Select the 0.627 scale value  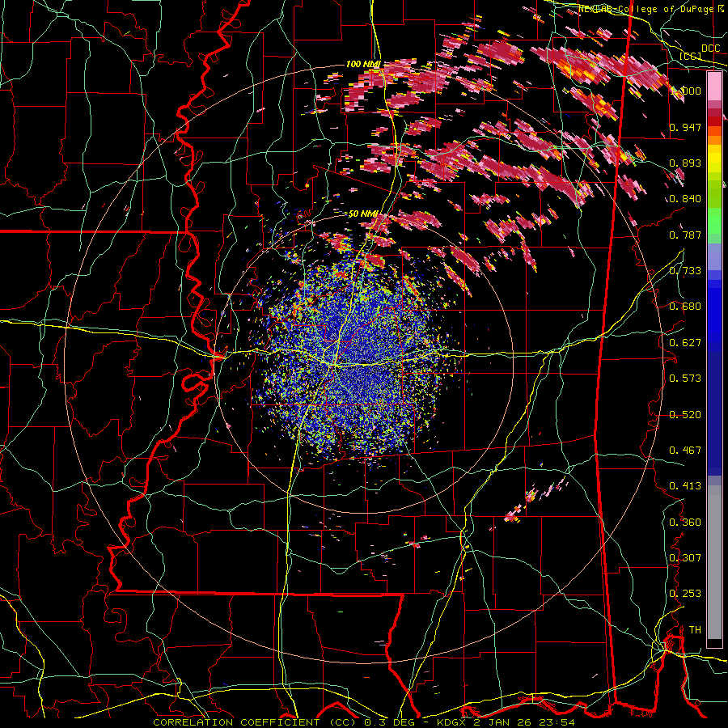[x=685, y=343]
